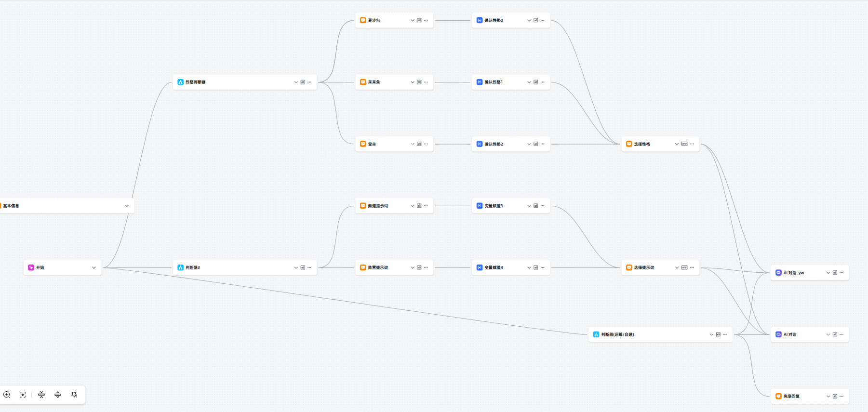Click the blue 变量赋值3 variable icon
Image resolution: width=868 pixels, height=412 pixels.
479,206
